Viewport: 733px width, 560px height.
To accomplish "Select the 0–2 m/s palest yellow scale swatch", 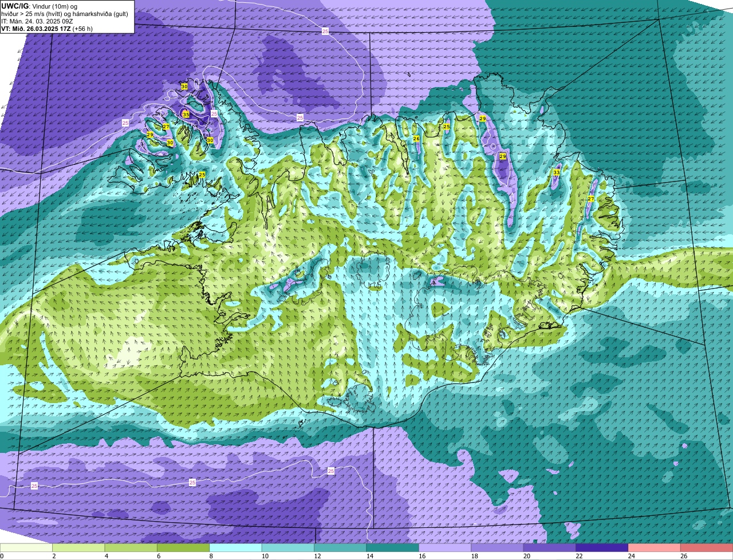I will click(26, 548).
